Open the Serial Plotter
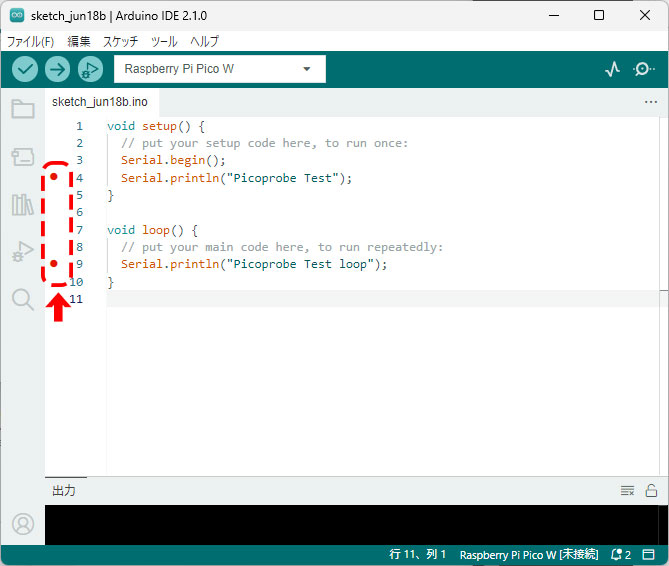The width and height of the screenshot is (669, 566). tap(613, 69)
